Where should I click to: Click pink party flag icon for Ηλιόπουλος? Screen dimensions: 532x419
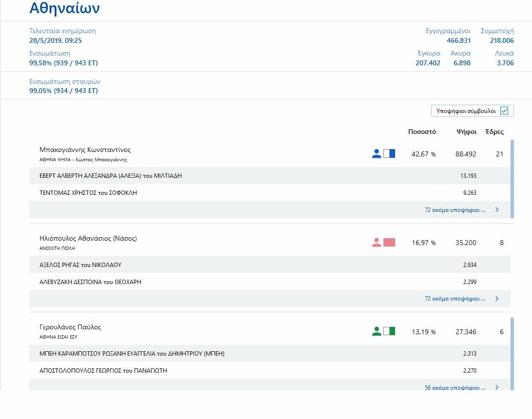coord(389,243)
